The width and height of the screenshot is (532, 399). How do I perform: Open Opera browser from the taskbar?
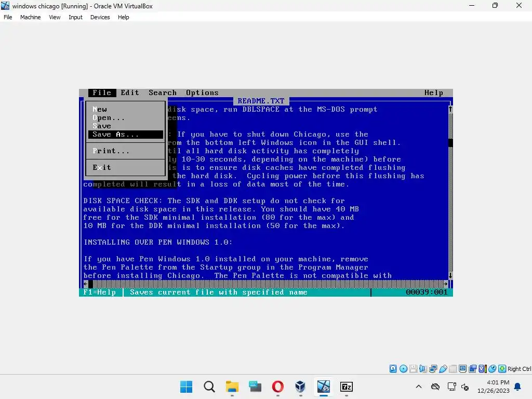tap(277, 387)
